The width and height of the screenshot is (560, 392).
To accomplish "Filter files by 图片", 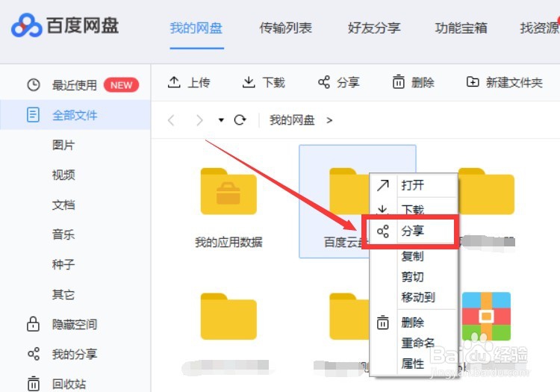I will pos(63,145).
